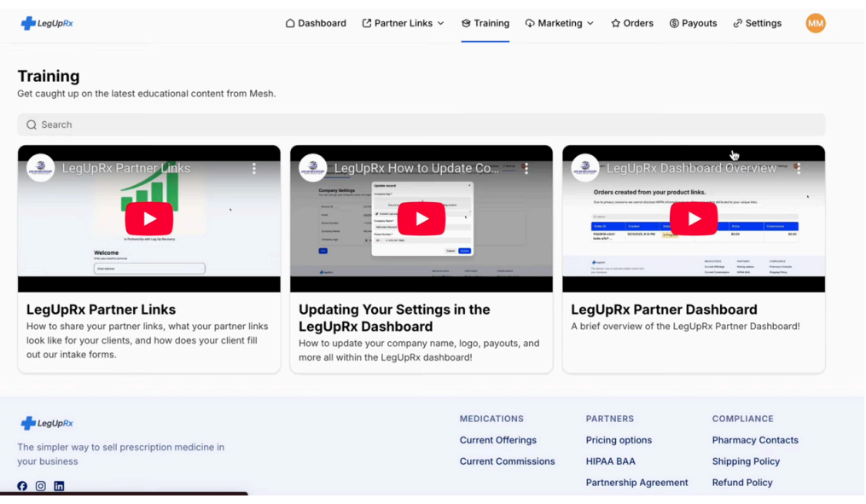Go to the Dashboard nav item

316,23
